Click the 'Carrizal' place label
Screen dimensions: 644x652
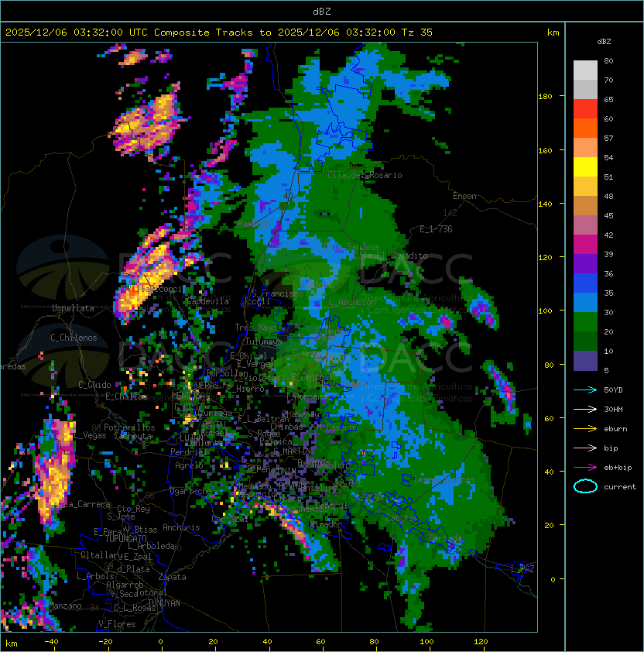click(x=230, y=519)
